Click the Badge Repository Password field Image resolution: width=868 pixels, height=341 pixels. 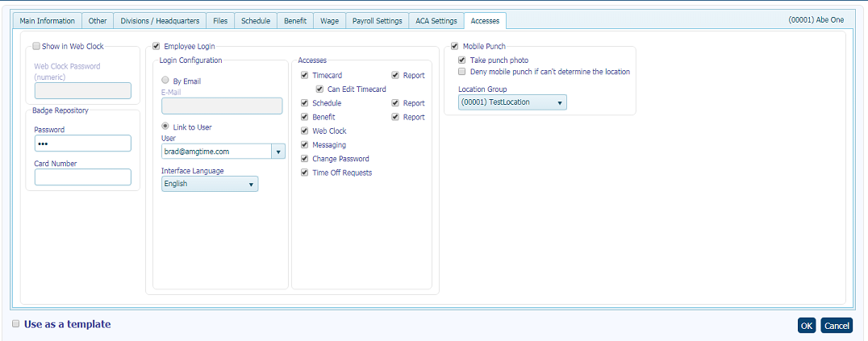83,143
